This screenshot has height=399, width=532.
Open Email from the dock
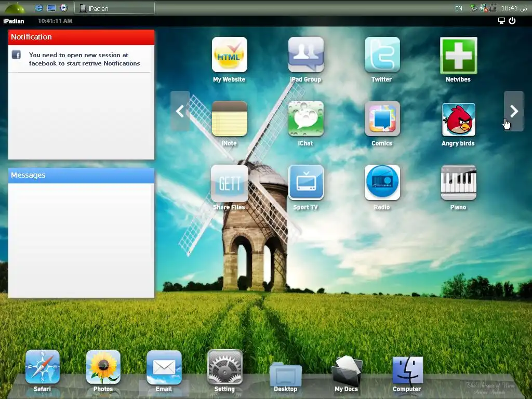164,367
